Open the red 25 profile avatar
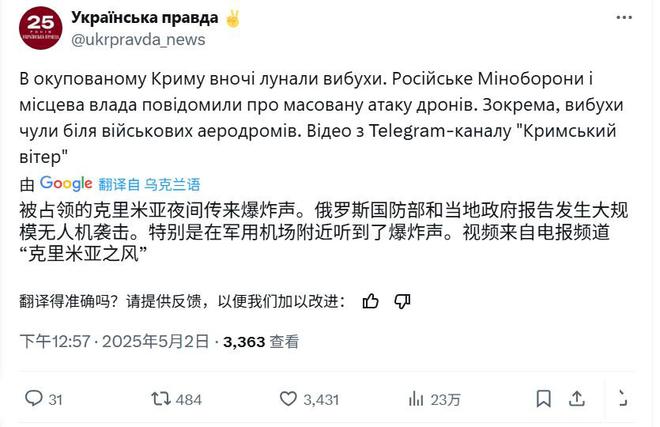 41,28
